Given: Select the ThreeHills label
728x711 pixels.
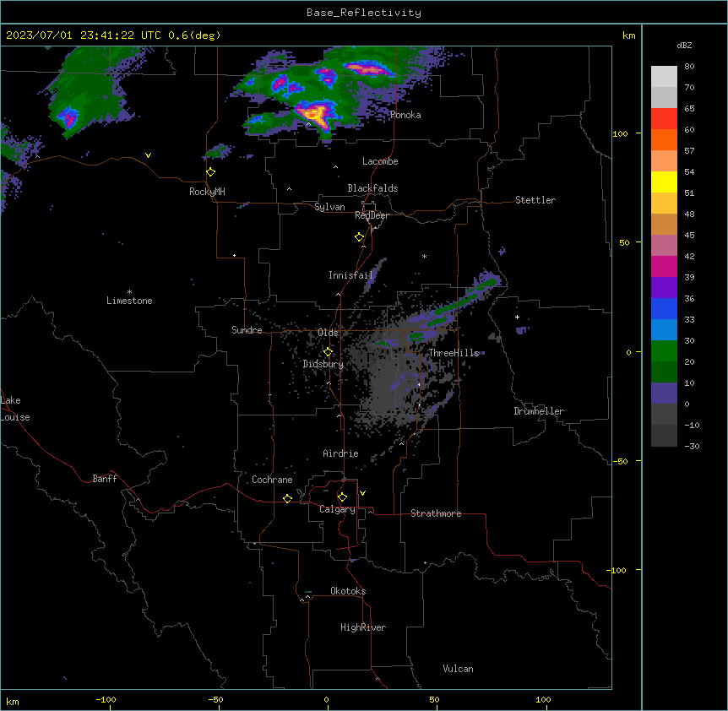Looking at the screenshot, I should (454, 353).
